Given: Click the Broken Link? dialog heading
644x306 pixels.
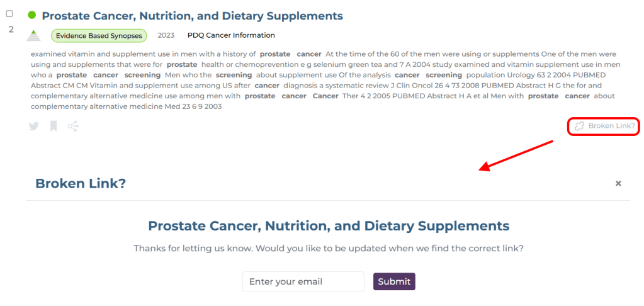Looking at the screenshot, I should pos(81,183).
